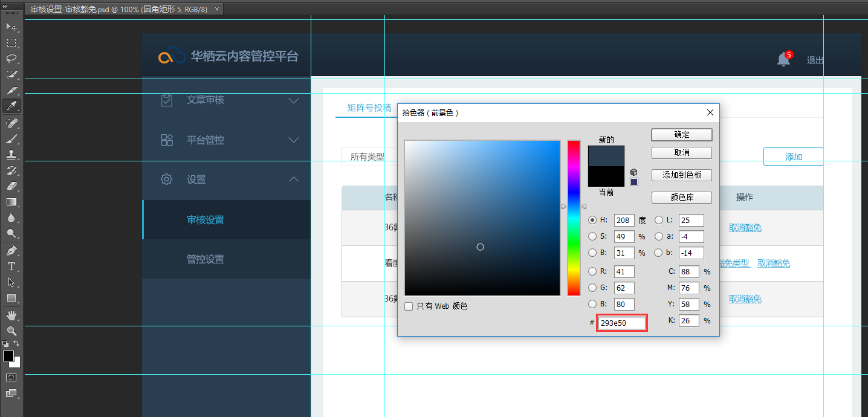Expand the 平台管控 chevron

(294, 140)
